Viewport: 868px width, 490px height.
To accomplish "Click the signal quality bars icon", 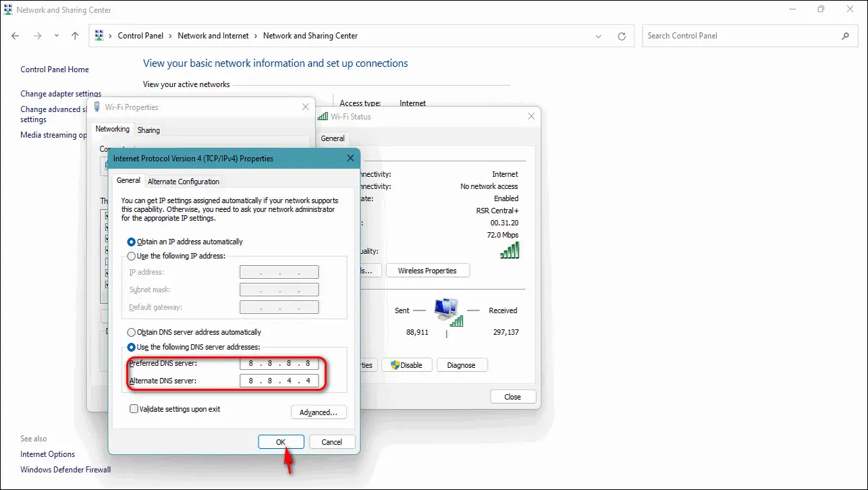I will (510, 250).
